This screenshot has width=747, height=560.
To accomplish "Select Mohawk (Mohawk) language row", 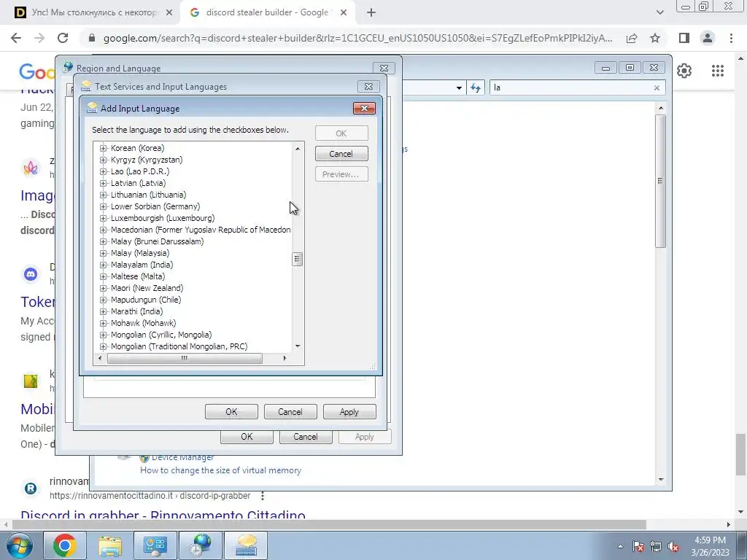I will (x=144, y=323).
